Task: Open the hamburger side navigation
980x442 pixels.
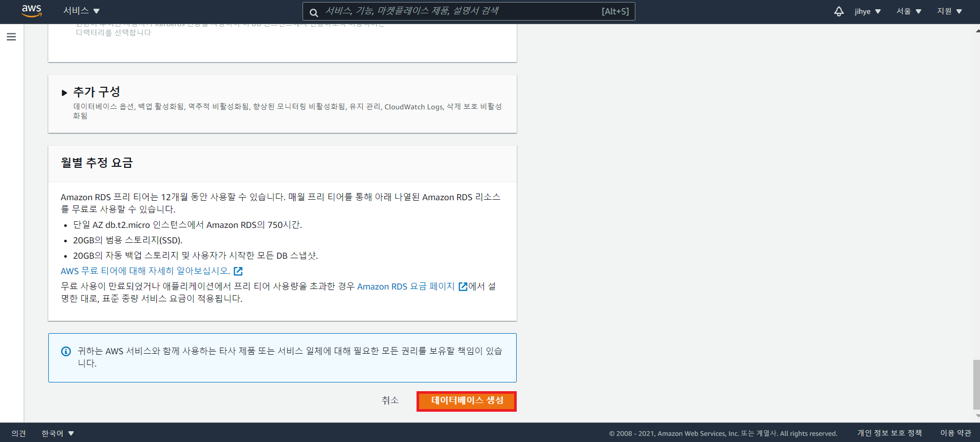Action: pos(11,37)
